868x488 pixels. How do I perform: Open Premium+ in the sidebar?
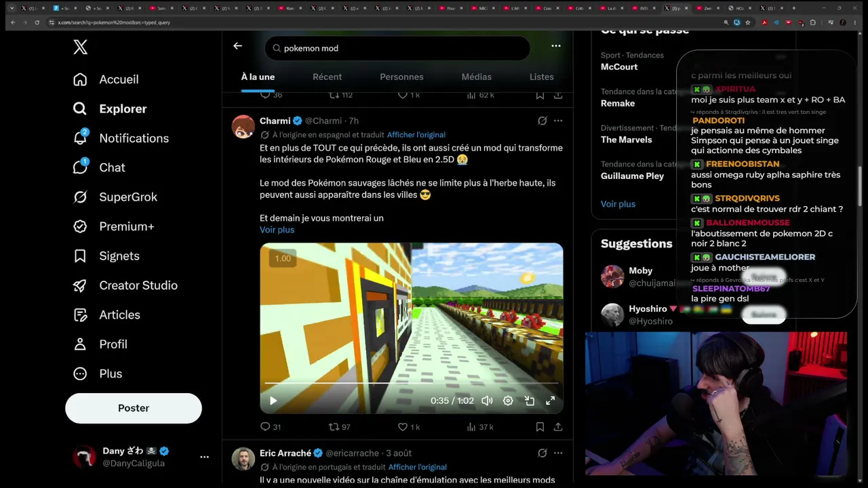tap(113, 226)
